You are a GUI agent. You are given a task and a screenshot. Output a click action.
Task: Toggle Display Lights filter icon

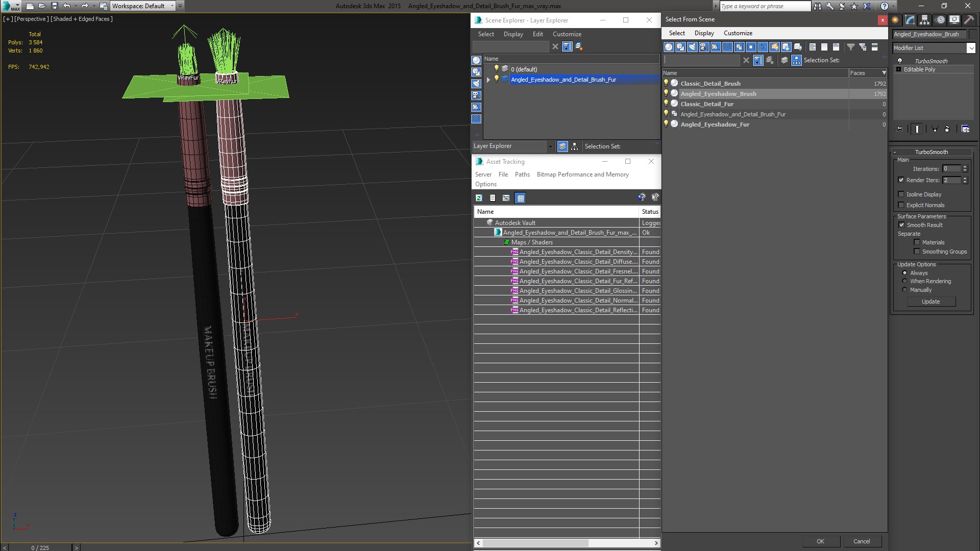692,47
